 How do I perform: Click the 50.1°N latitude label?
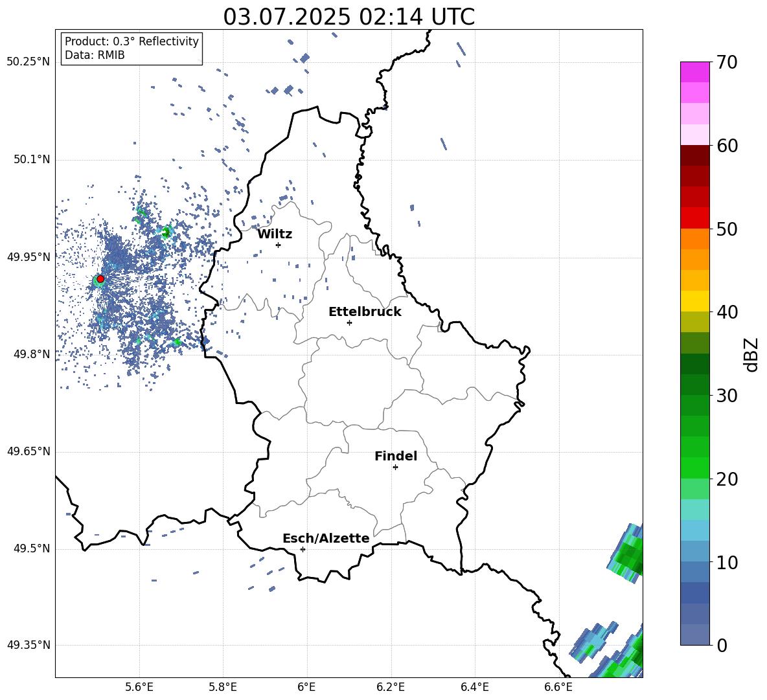[31, 159]
